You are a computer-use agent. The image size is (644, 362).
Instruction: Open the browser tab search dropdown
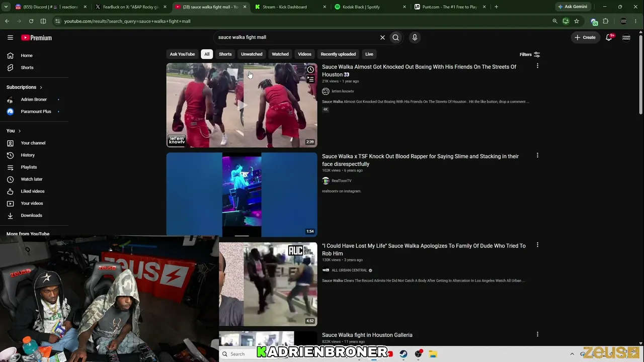[7, 7]
